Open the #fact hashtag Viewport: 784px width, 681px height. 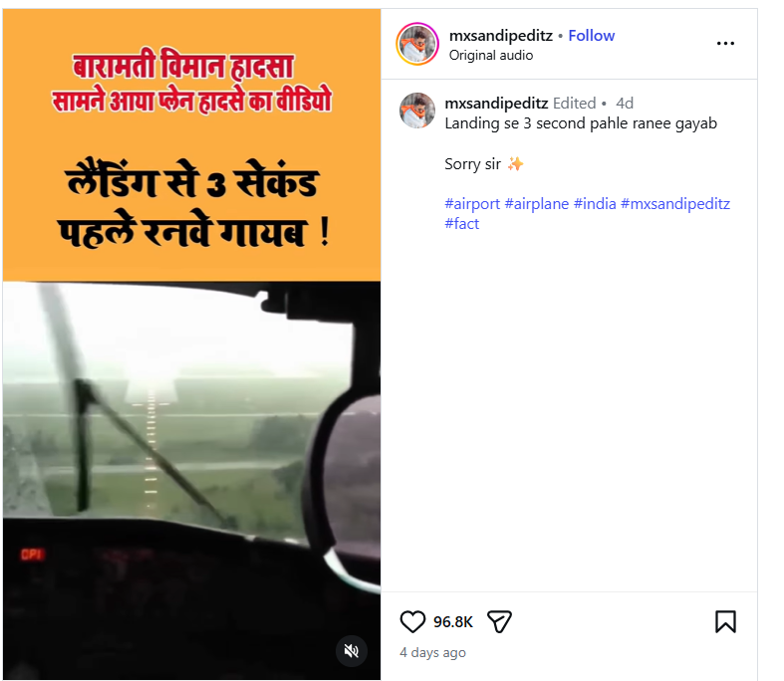pos(461,224)
